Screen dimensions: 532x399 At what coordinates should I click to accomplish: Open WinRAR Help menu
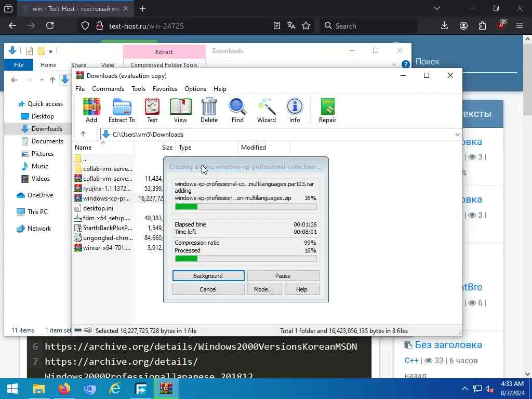pos(220,88)
